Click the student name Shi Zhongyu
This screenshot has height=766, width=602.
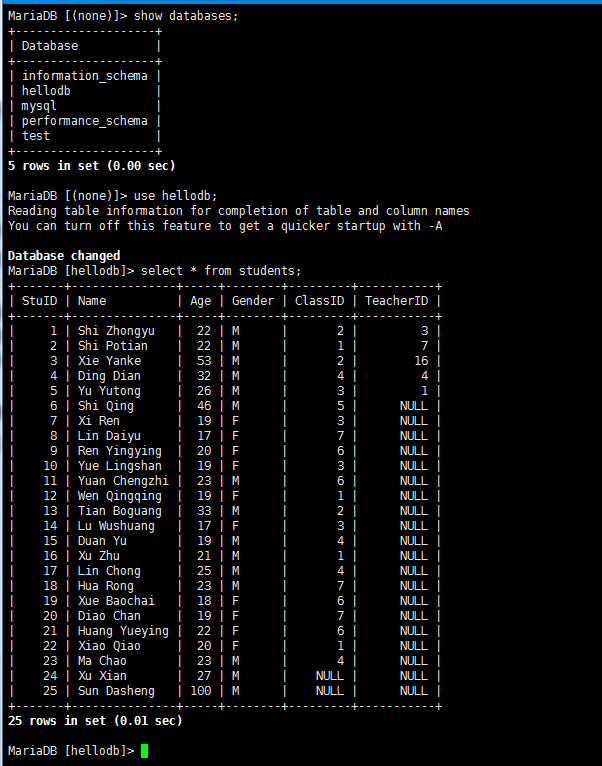116,331
